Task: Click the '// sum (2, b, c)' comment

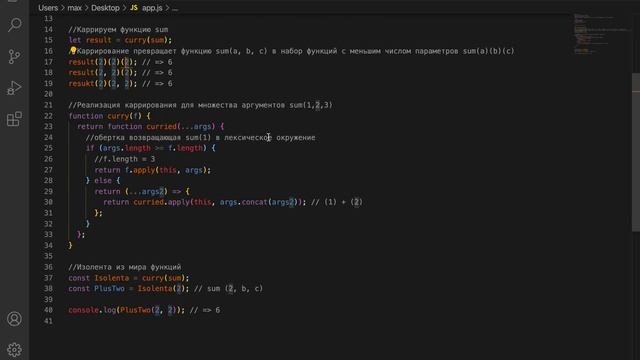Action: point(229,289)
